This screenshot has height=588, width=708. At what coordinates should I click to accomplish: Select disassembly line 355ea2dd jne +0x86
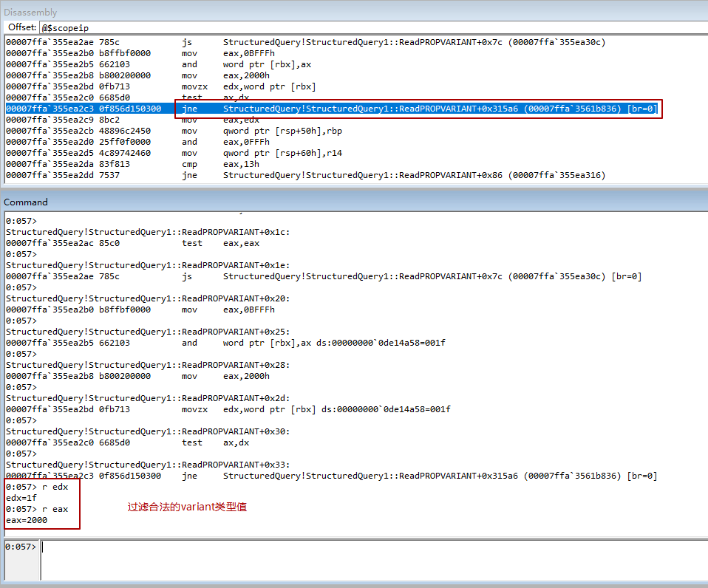click(x=305, y=175)
